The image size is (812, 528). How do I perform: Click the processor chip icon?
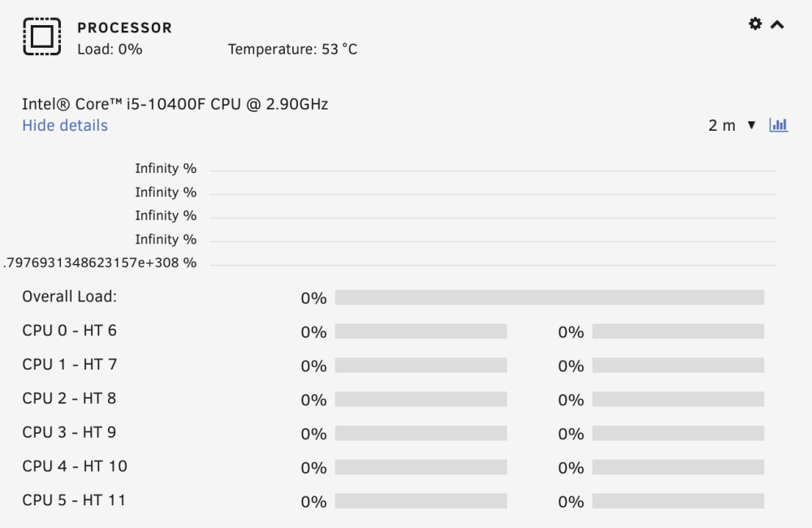pyautogui.click(x=42, y=37)
